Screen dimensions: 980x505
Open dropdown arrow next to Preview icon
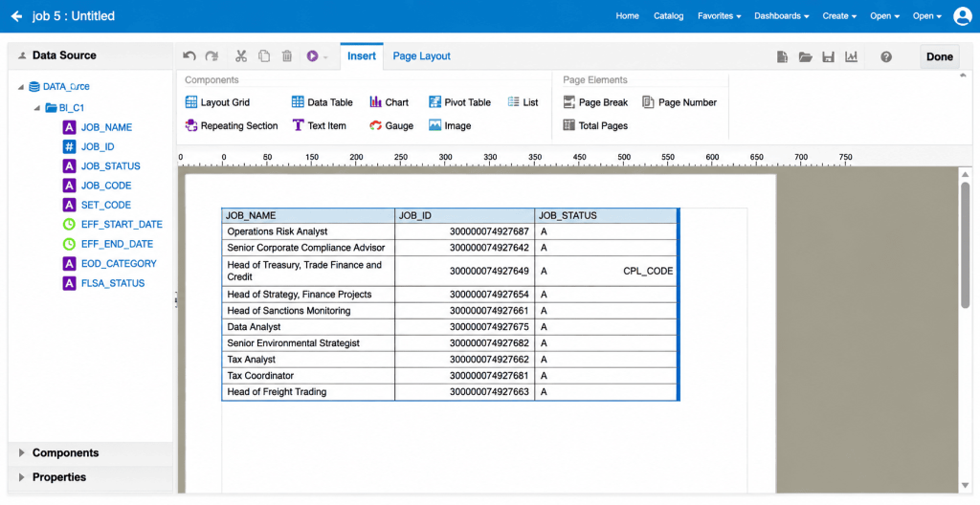(x=325, y=56)
